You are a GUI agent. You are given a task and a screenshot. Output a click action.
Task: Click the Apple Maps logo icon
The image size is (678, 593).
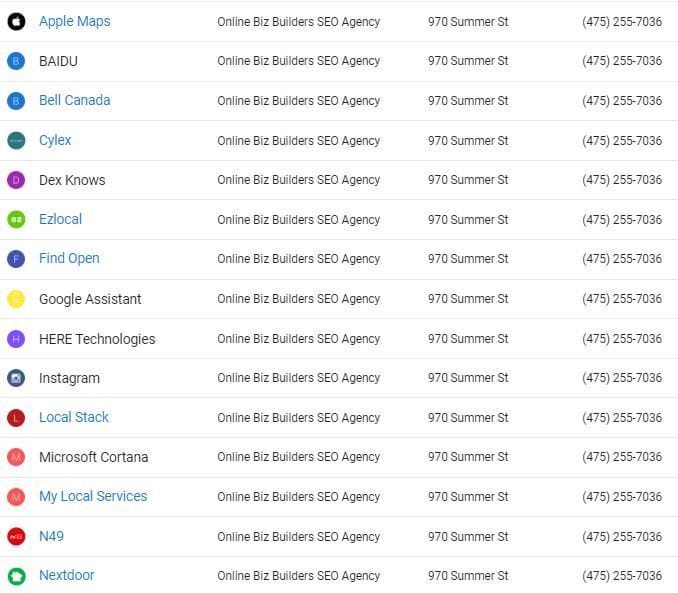(16, 21)
